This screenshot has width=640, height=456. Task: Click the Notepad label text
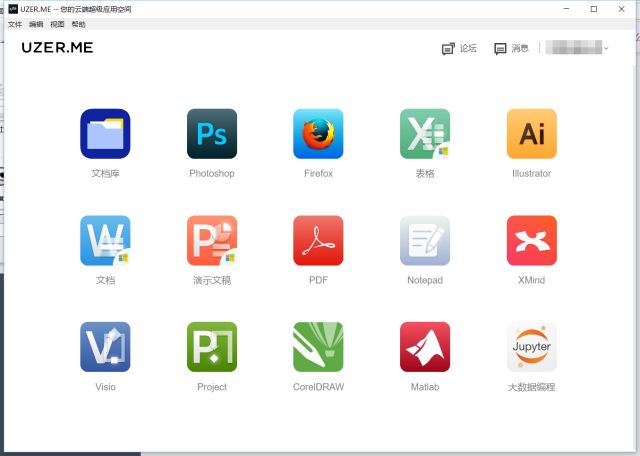425,280
